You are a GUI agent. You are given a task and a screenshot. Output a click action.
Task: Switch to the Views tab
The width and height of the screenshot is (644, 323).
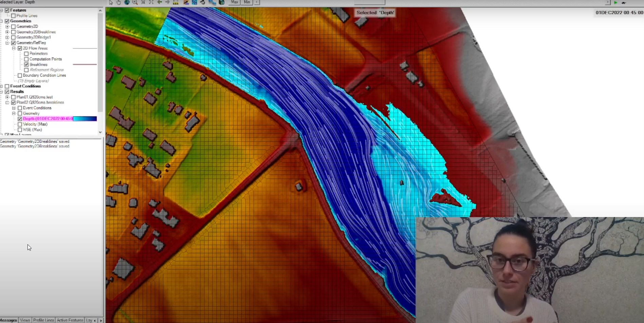(x=25, y=320)
